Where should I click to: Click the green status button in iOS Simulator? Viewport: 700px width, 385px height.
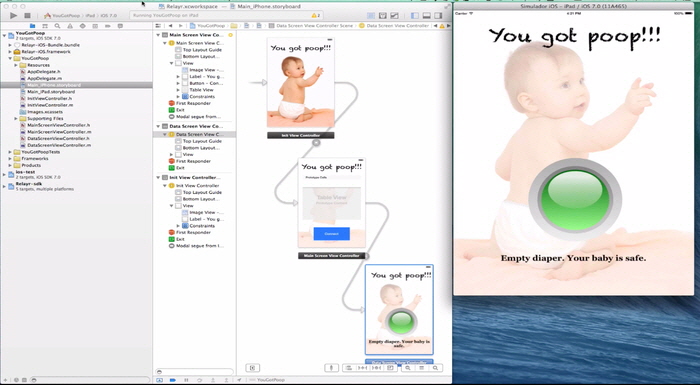click(575, 200)
